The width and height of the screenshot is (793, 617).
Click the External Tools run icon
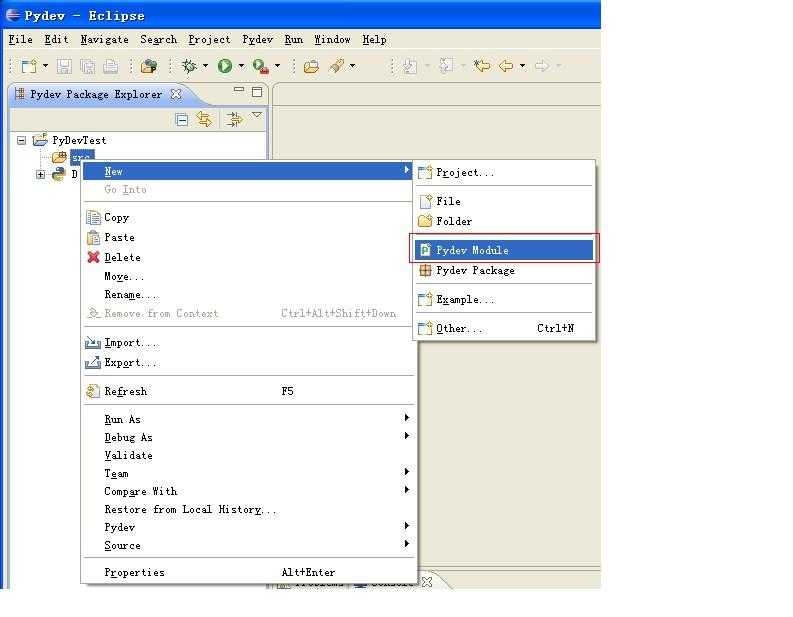pos(261,66)
